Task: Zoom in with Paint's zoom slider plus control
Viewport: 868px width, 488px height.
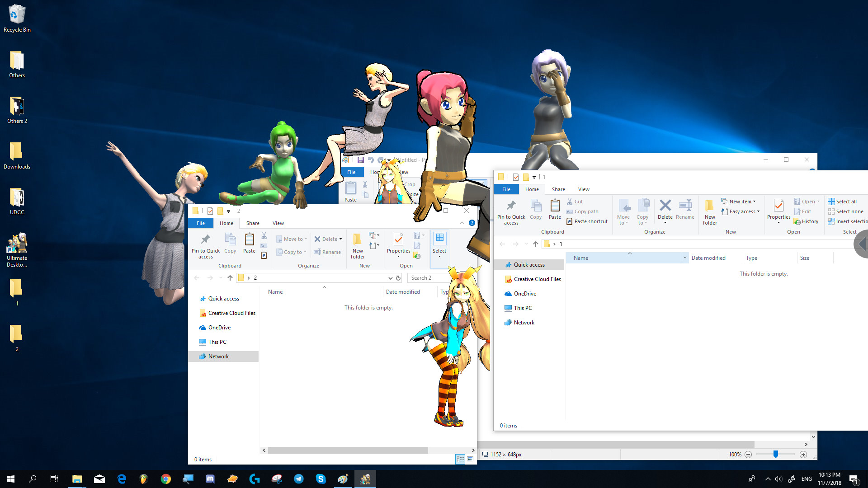Action: click(803, 455)
